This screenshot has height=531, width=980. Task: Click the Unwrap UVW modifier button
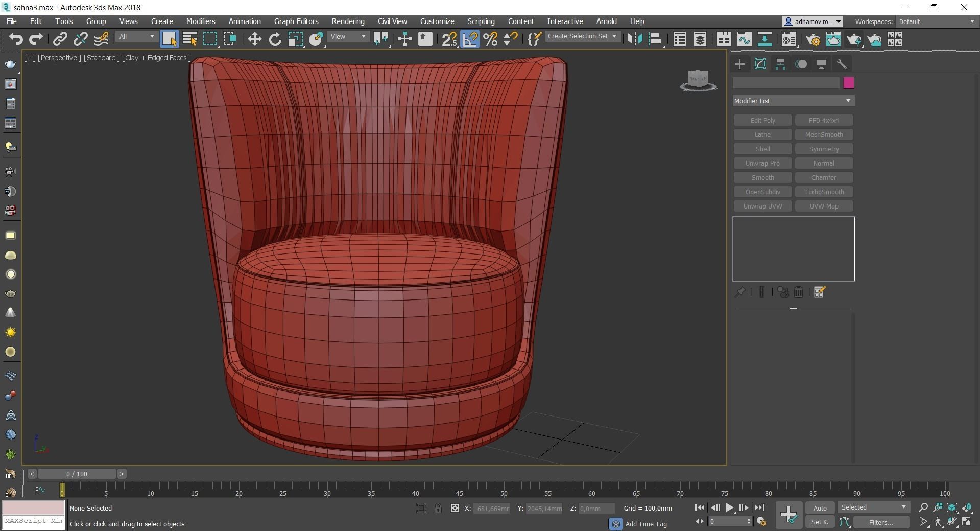(x=762, y=206)
